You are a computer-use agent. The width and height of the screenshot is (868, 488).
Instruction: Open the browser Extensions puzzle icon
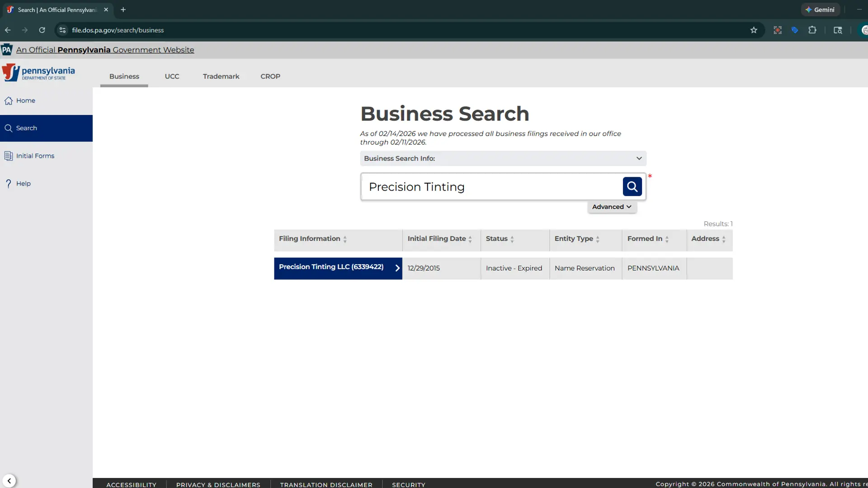[x=812, y=30]
